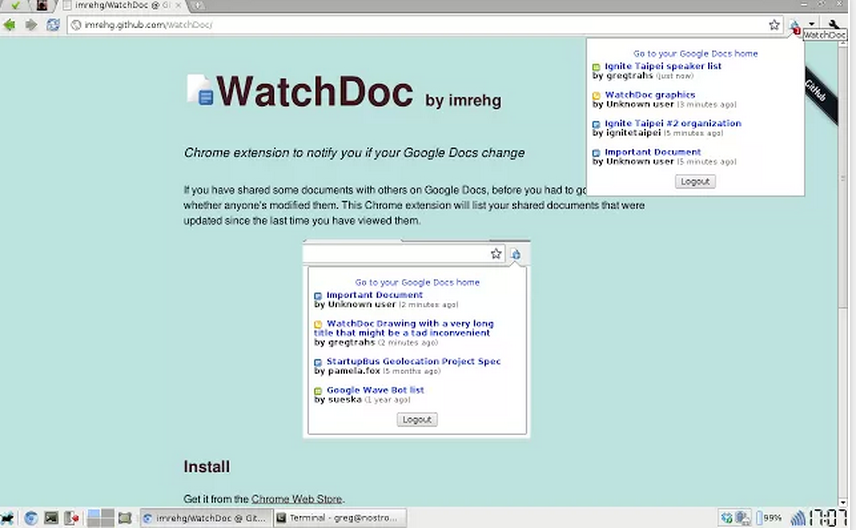Click the drawing icon beside WatchDoc graphics

point(596,96)
